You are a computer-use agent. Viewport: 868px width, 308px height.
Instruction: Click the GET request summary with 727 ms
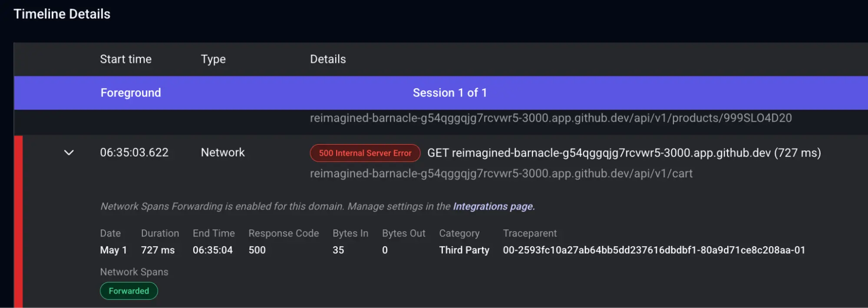coord(624,153)
